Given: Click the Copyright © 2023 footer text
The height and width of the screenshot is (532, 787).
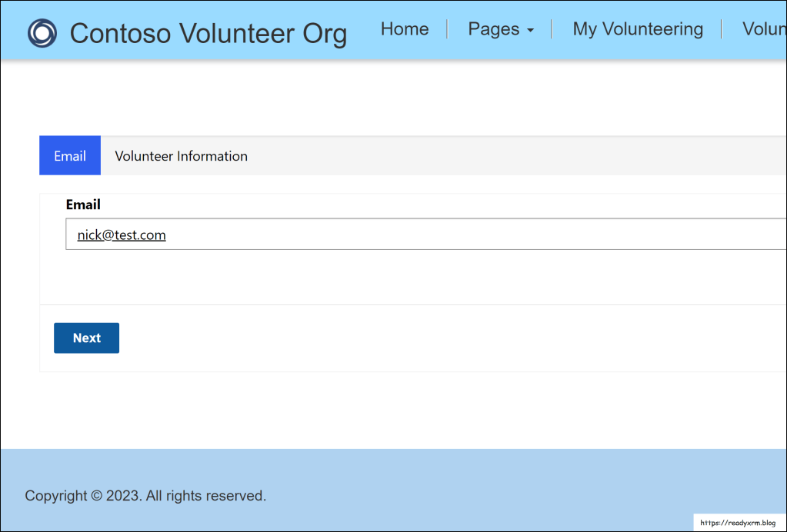Looking at the screenshot, I should coord(145,496).
